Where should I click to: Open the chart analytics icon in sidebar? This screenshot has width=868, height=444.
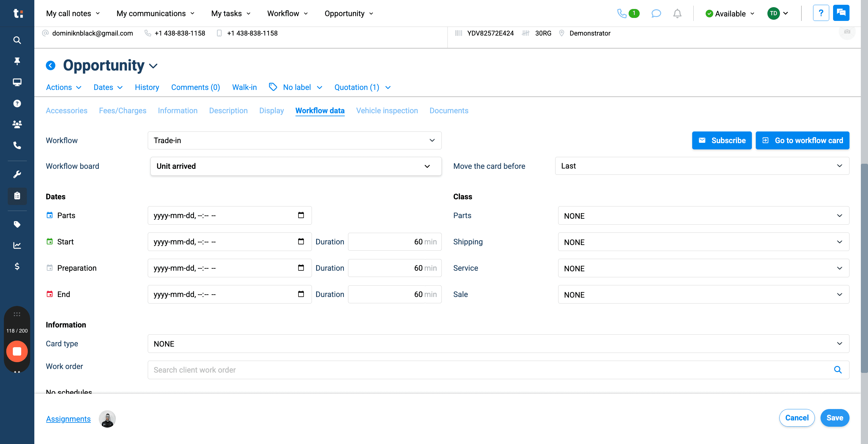(x=17, y=245)
